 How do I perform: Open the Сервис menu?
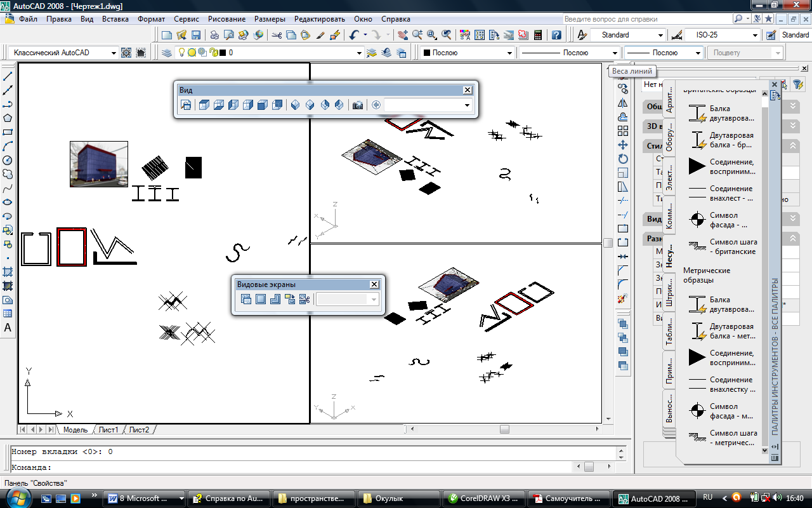coord(186,19)
